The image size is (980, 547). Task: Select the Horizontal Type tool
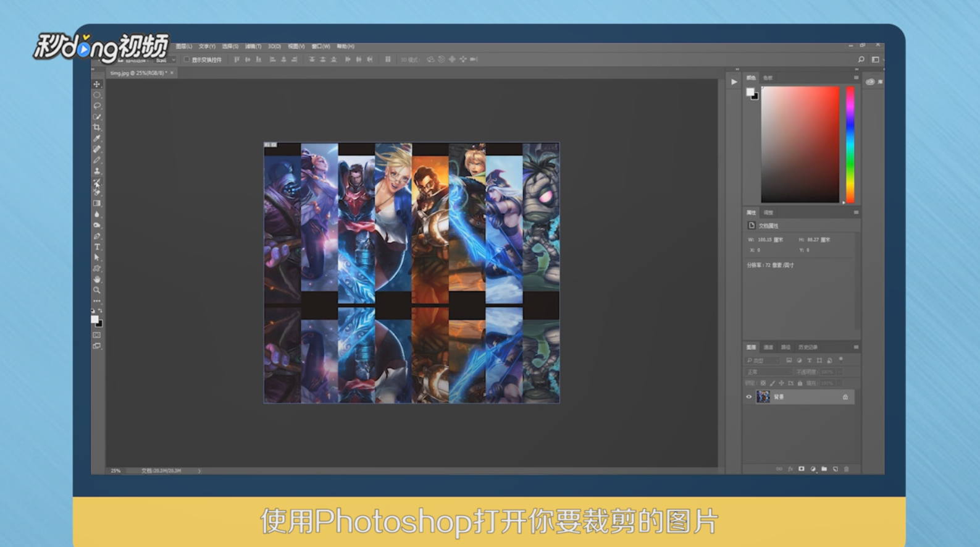click(x=97, y=247)
